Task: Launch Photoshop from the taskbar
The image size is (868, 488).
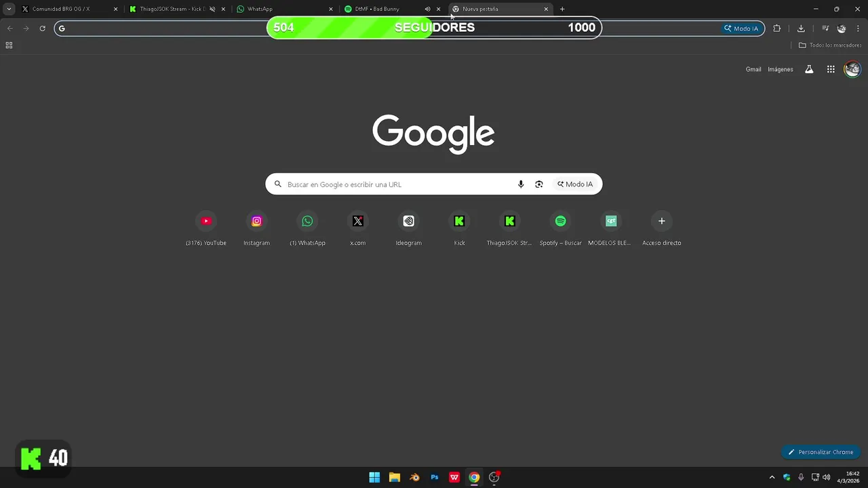Action: click(x=435, y=477)
